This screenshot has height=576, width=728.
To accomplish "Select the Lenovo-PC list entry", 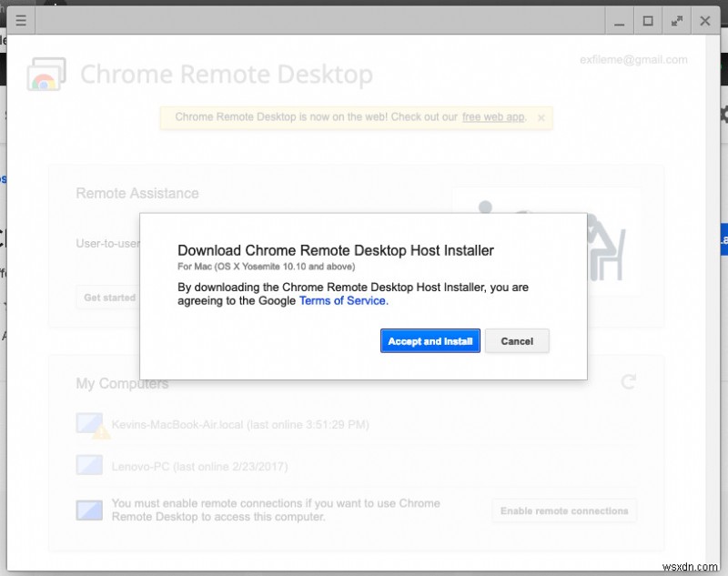I will 197,465.
